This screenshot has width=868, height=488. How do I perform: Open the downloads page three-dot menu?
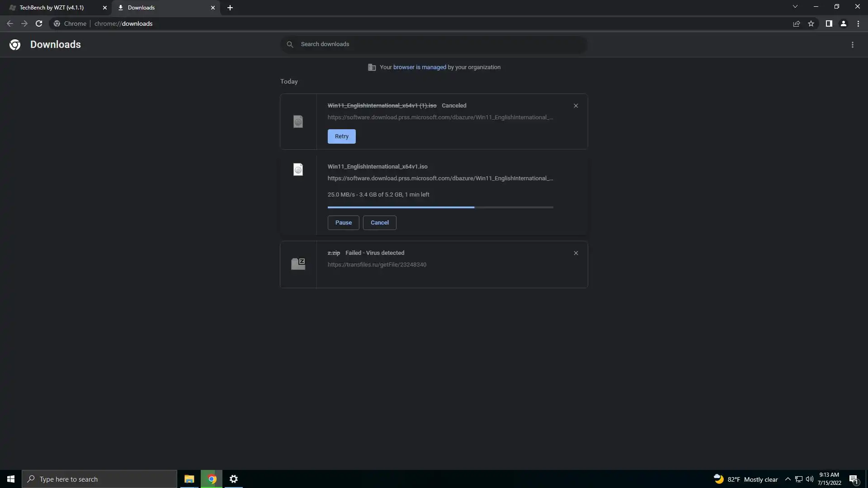tap(852, 45)
